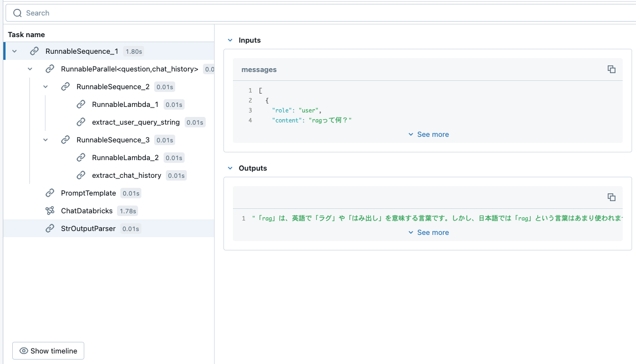Collapse the RunnableParallel chain entry
636x364 pixels.
point(30,69)
